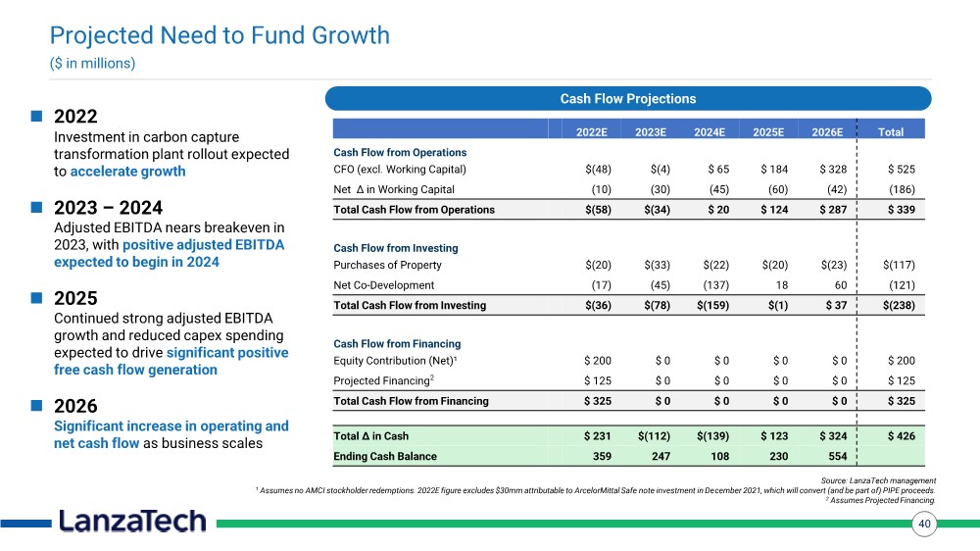Click the 'Total Cash Flow from Investing' row label
The image size is (980, 551).
[x=410, y=305]
